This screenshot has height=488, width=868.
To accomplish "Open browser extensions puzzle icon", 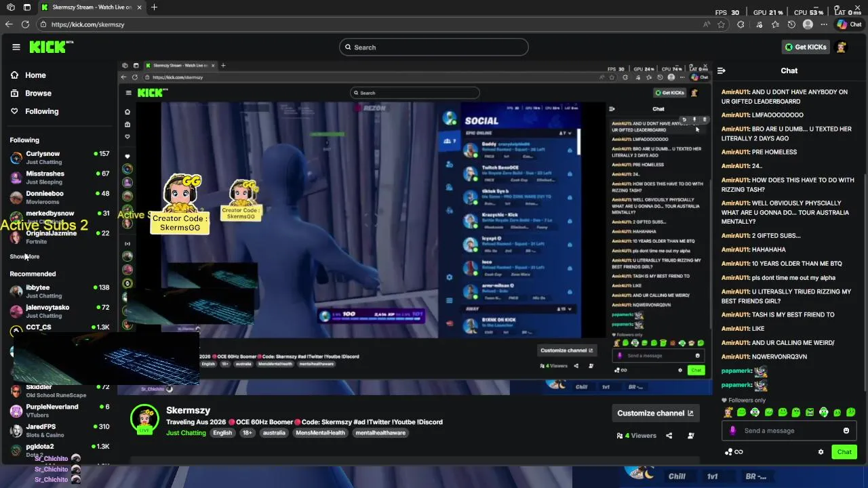I will pyautogui.click(x=741, y=24).
